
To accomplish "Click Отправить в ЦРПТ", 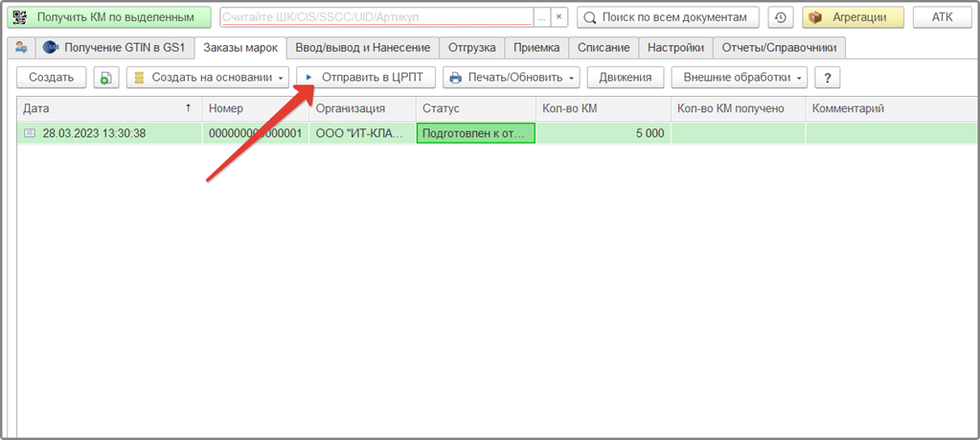I will tap(366, 78).
